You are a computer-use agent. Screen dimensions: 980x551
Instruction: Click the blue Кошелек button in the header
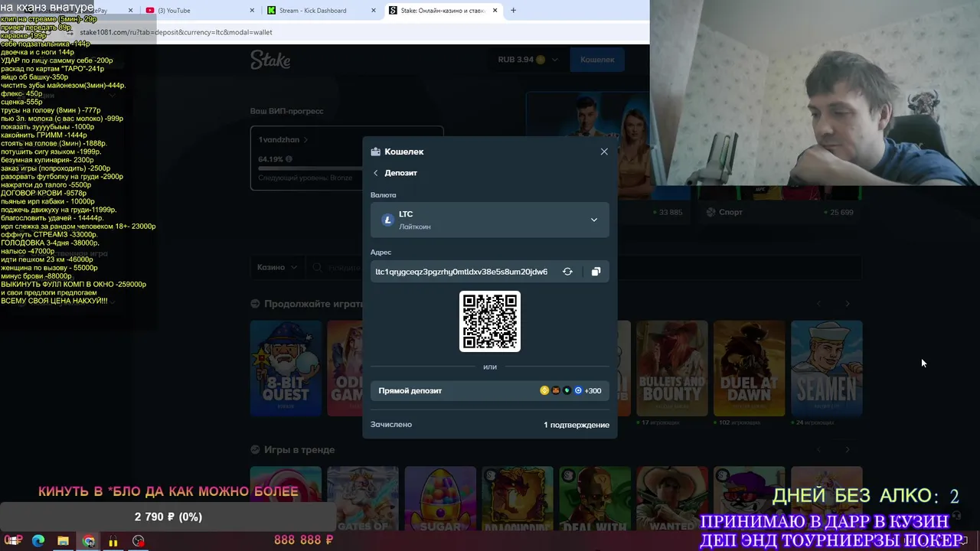pos(597,60)
